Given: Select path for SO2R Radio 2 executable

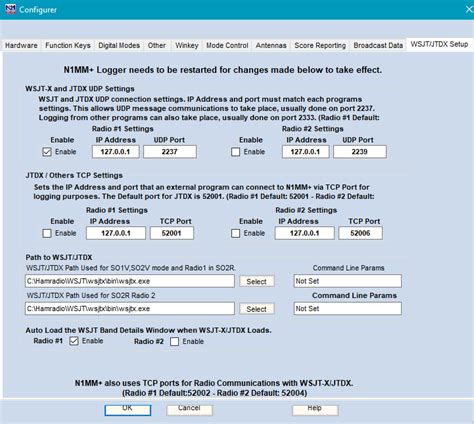Looking at the screenshot, I should coord(257,309).
